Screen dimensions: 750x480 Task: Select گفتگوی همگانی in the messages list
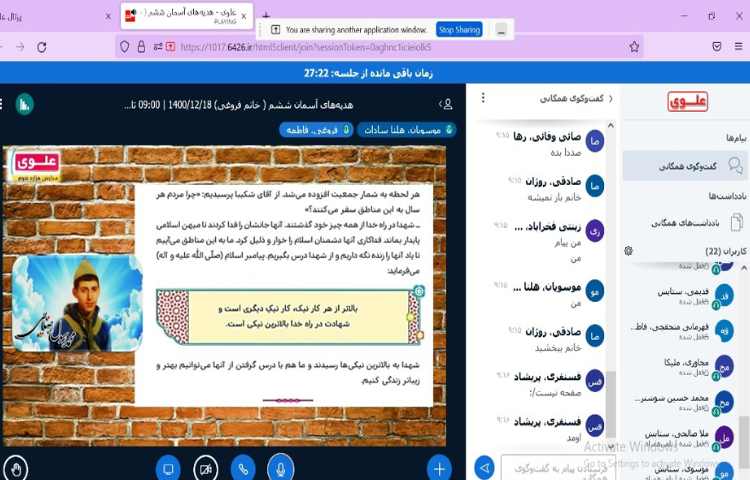[685, 166]
